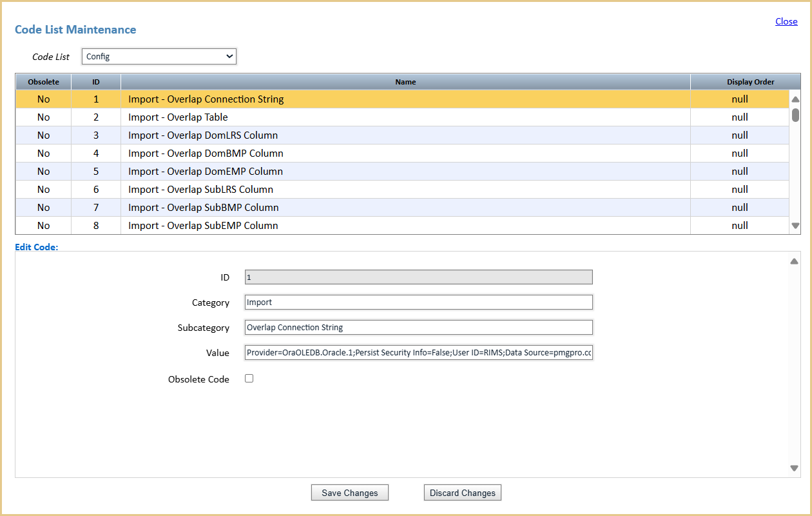Toggle the Obsolete Code checkbox
This screenshot has width=812, height=516.
click(x=249, y=379)
